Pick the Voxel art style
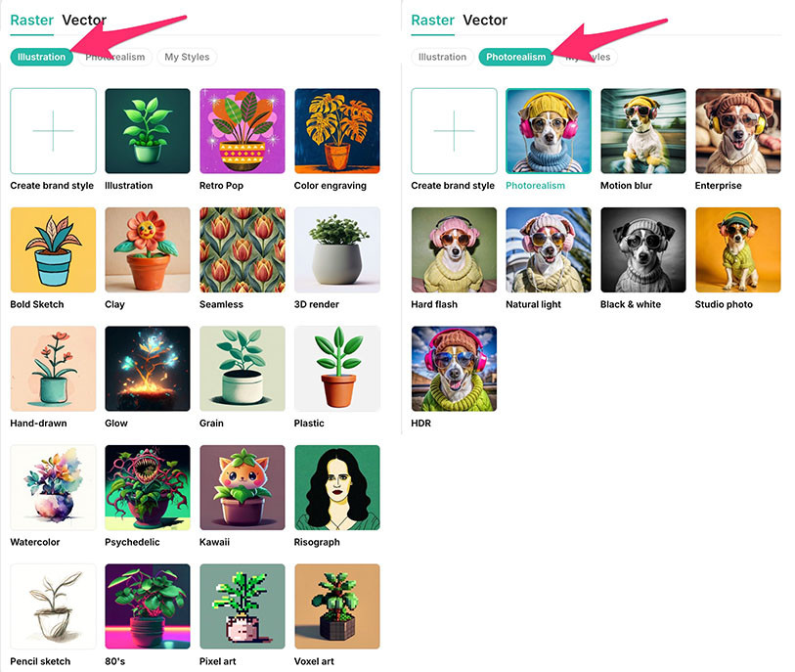 click(x=337, y=606)
